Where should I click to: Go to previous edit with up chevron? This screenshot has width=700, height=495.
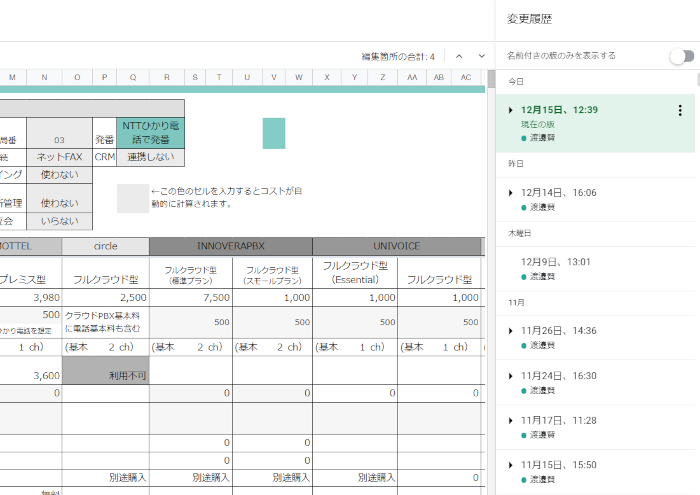(x=459, y=56)
